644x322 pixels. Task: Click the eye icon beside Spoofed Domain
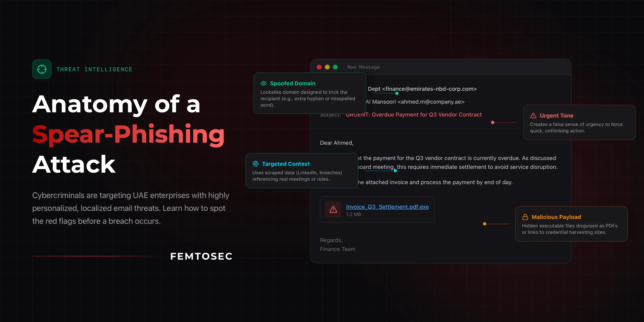pos(263,83)
